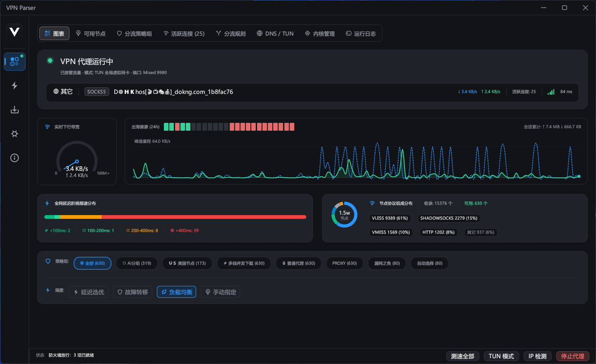This screenshot has width=596, height=364.
Task: Open the 分流规则 tab
Action: (231, 34)
